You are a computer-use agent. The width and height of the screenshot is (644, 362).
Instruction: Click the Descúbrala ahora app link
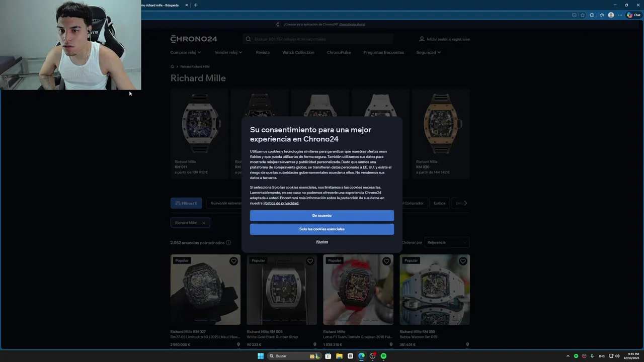click(x=352, y=24)
